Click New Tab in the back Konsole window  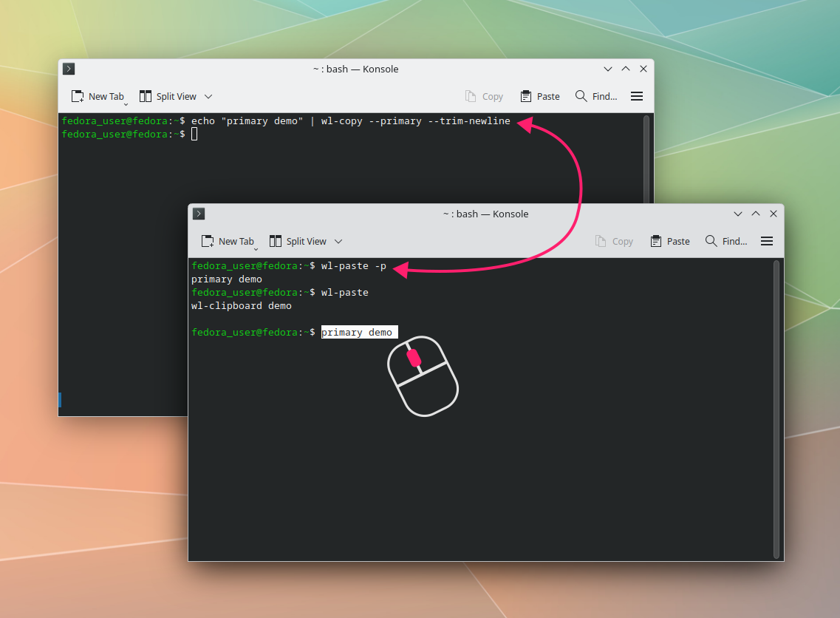98,97
